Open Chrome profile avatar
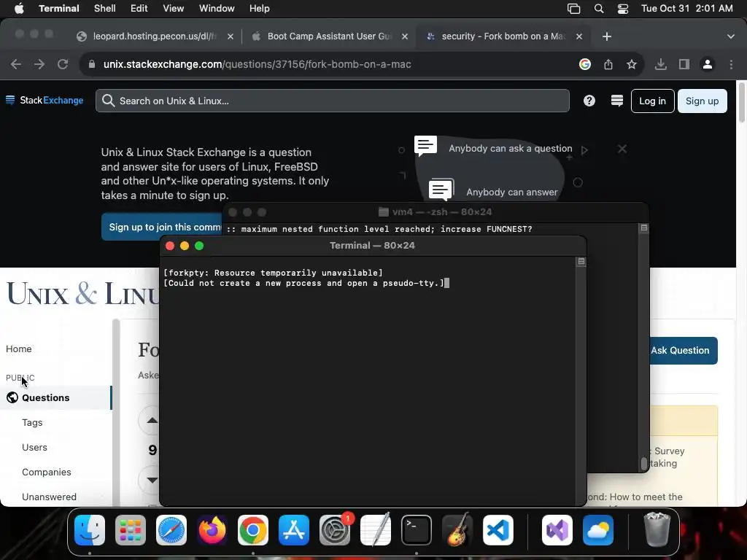This screenshot has height=560, width=747. tap(708, 64)
